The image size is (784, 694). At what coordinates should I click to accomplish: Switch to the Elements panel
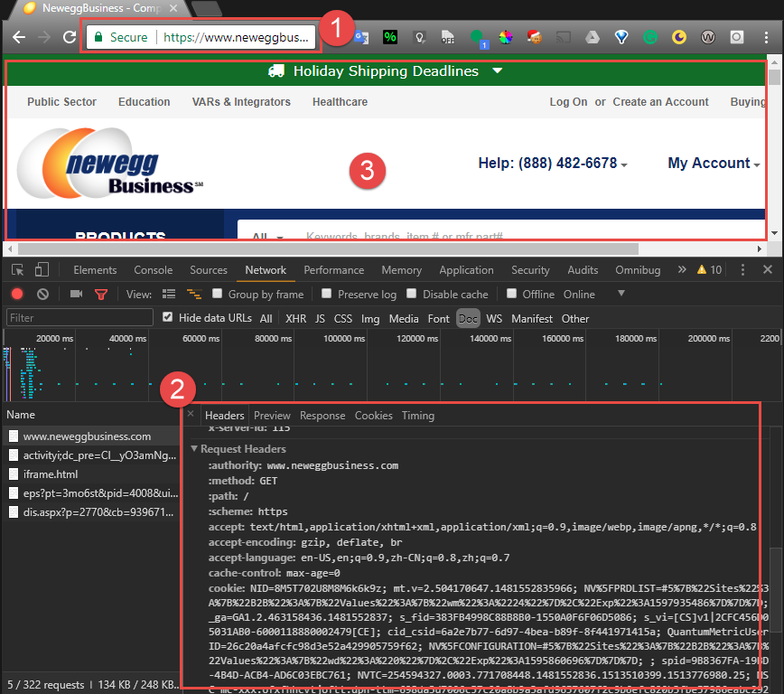click(95, 270)
